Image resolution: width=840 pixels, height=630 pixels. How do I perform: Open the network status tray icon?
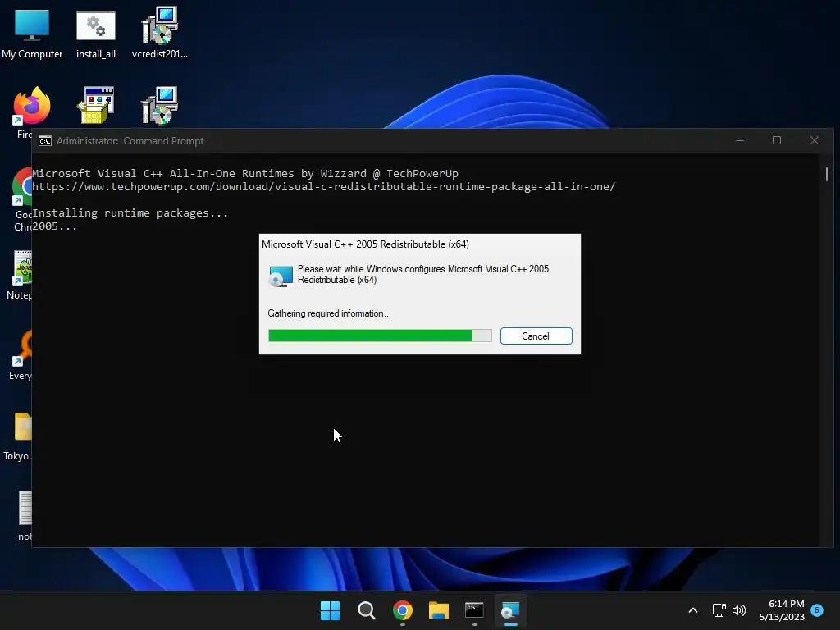tap(719, 610)
